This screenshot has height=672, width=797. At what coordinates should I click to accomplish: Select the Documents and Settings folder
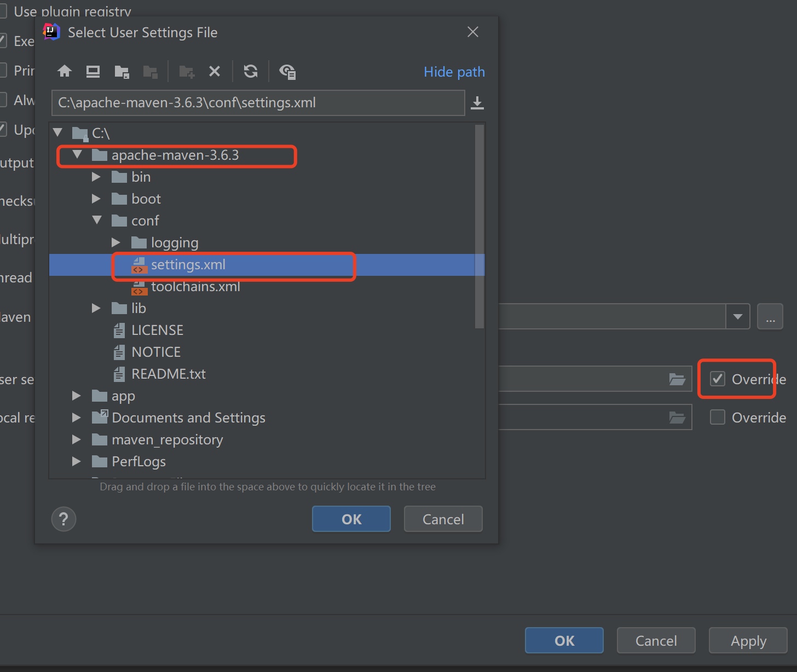pyautogui.click(x=267, y=418)
